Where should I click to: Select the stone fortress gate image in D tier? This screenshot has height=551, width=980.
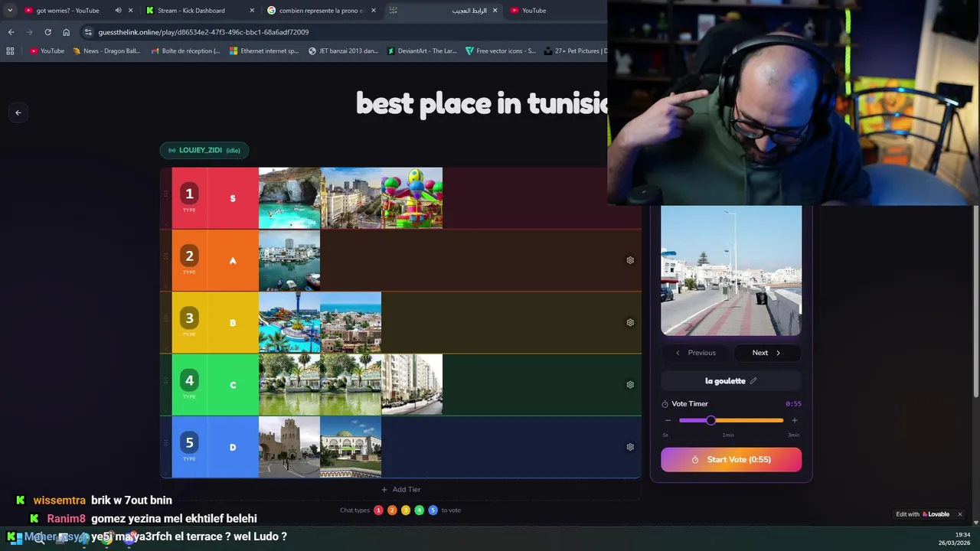[x=289, y=447]
